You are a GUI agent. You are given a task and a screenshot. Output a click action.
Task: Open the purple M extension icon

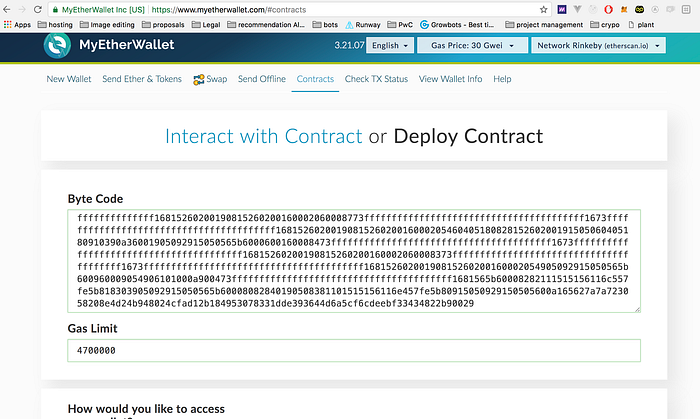tap(562, 9)
